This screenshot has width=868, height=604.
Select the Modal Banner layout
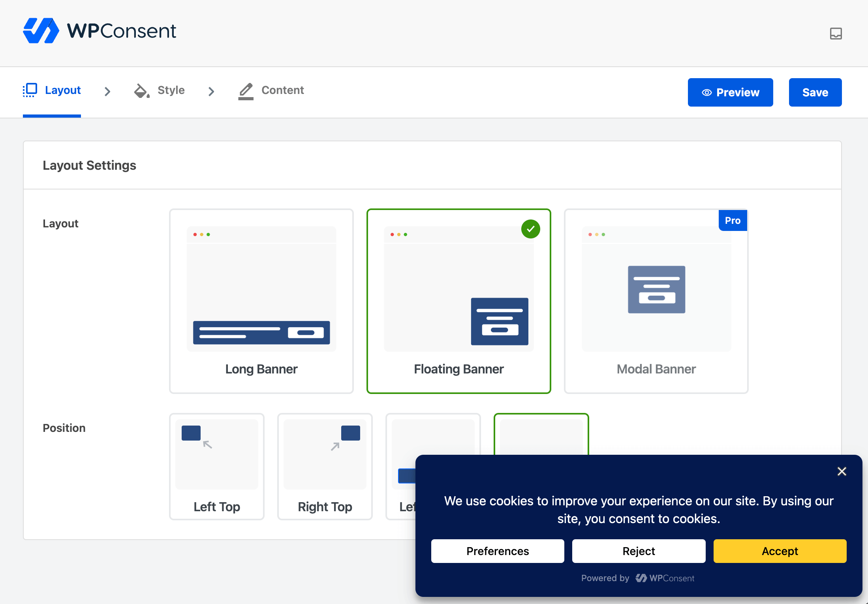pos(656,301)
